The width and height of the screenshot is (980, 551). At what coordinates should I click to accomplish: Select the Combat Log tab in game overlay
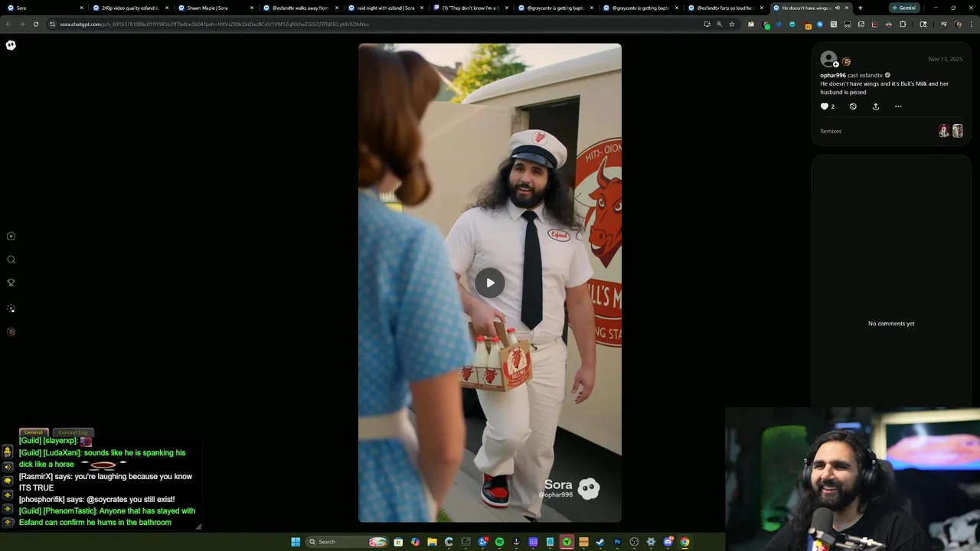click(73, 432)
